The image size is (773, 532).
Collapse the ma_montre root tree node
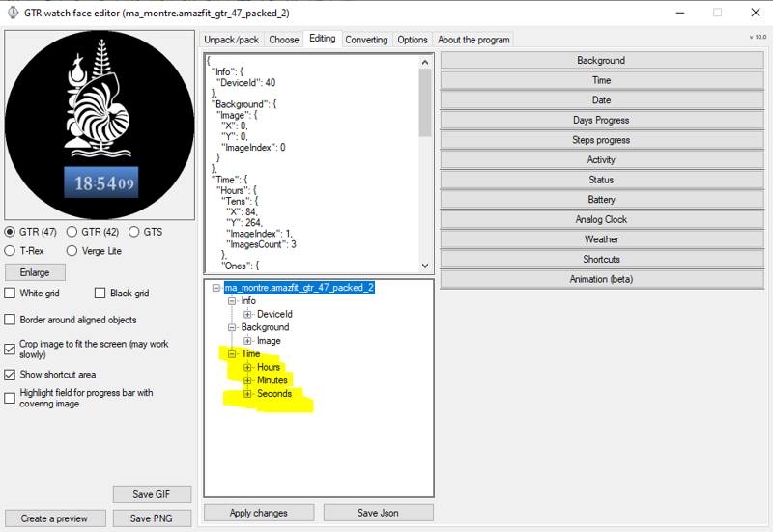pyautogui.click(x=215, y=288)
